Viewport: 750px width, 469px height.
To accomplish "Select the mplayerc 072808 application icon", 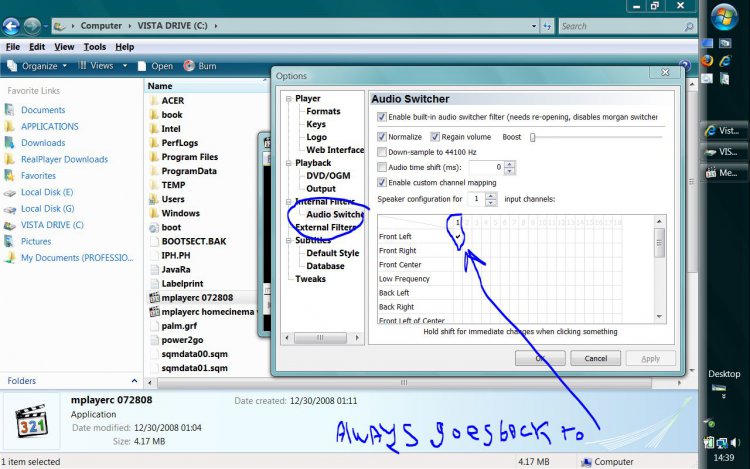I will click(x=154, y=297).
